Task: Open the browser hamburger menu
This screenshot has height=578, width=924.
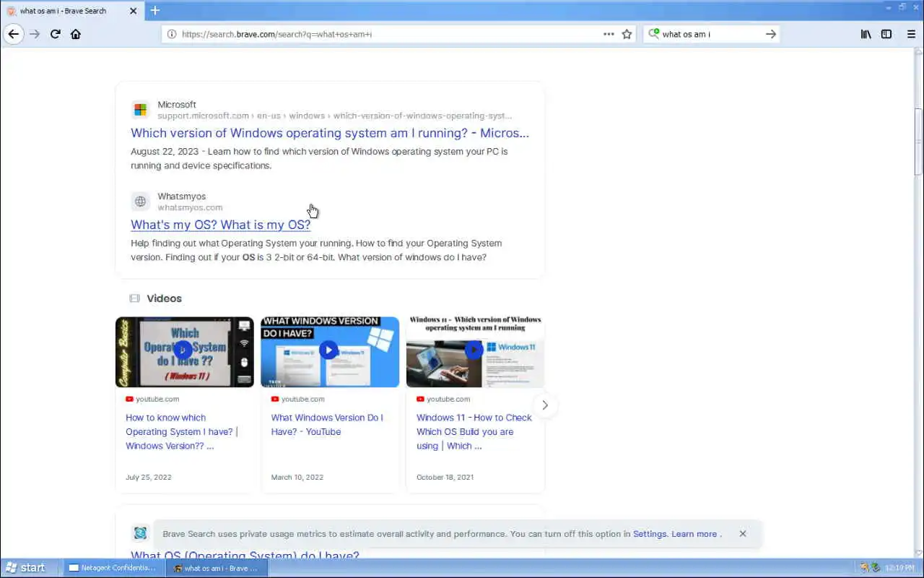Action: [911, 34]
